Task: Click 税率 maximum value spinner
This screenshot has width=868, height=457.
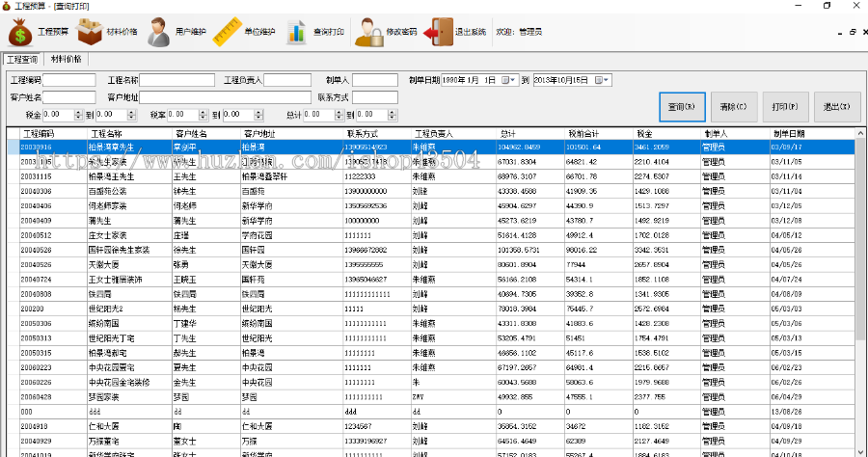Action: point(258,115)
